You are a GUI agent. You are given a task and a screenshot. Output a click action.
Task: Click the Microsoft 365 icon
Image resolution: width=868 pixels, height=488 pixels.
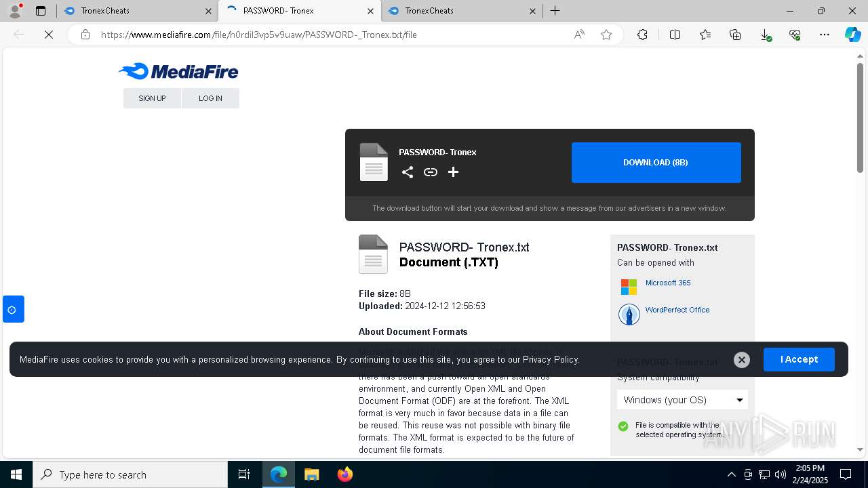point(629,287)
